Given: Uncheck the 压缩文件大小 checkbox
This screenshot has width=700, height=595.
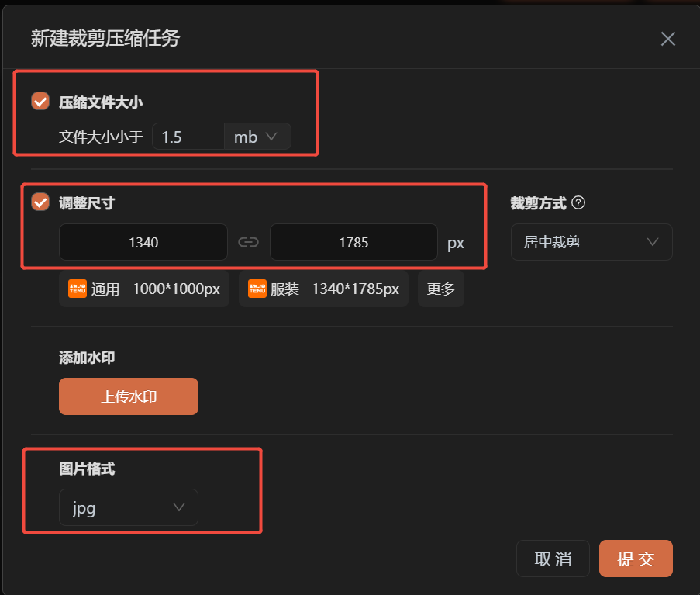Looking at the screenshot, I should (40, 101).
